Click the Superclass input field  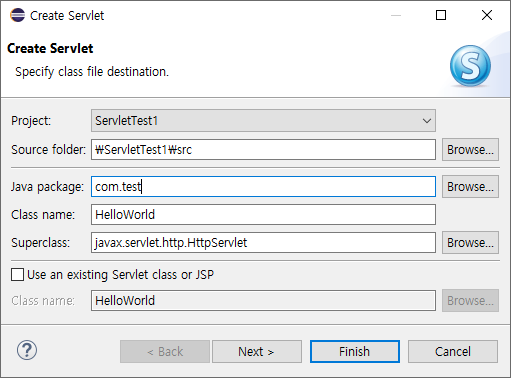pos(263,243)
